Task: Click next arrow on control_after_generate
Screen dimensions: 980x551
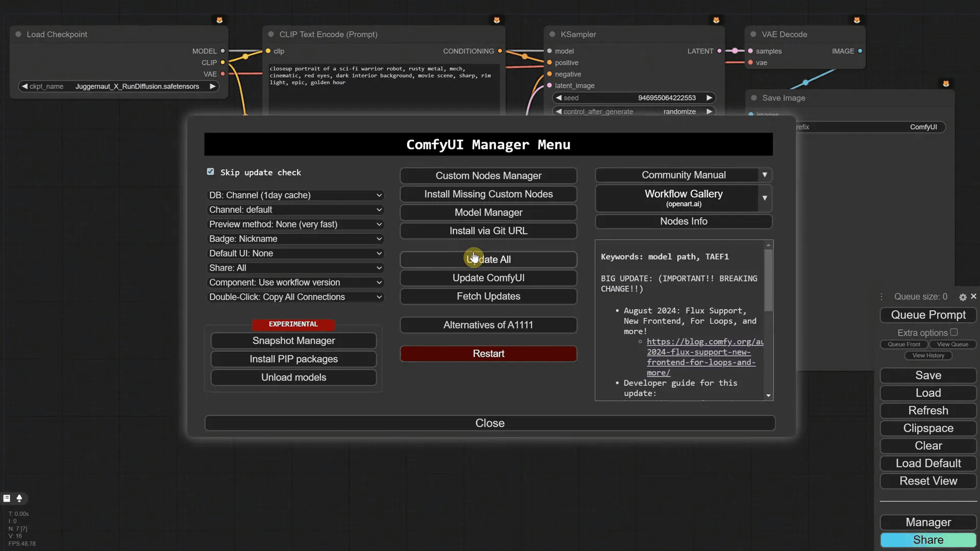Action: click(x=709, y=111)
